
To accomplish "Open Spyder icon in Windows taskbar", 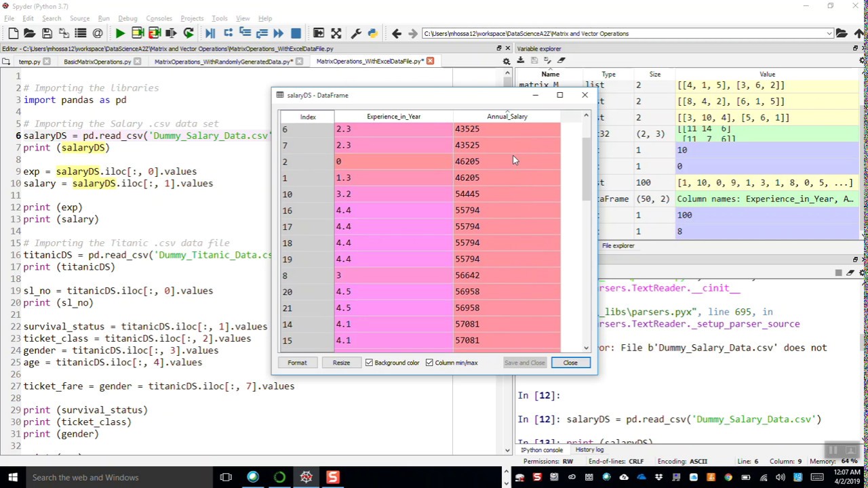I will (306, 477).
